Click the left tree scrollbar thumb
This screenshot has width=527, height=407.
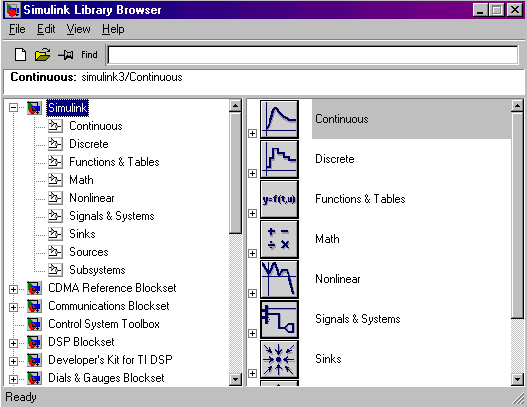(235, 173)
